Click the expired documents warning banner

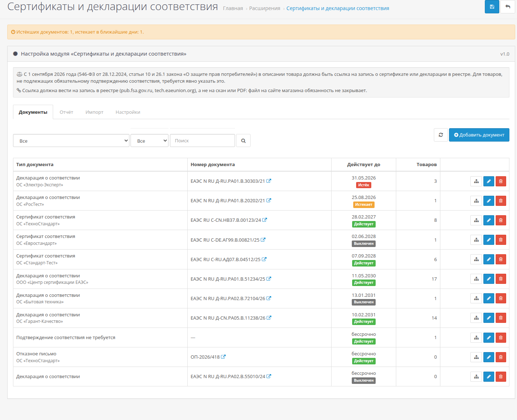pyautogui.click(x=261, y=32)
